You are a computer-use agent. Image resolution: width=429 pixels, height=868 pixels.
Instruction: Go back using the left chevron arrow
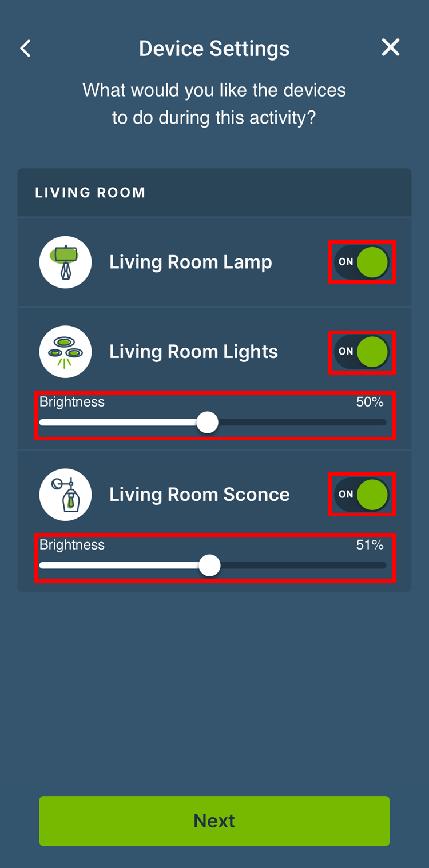tap(26, 49)
